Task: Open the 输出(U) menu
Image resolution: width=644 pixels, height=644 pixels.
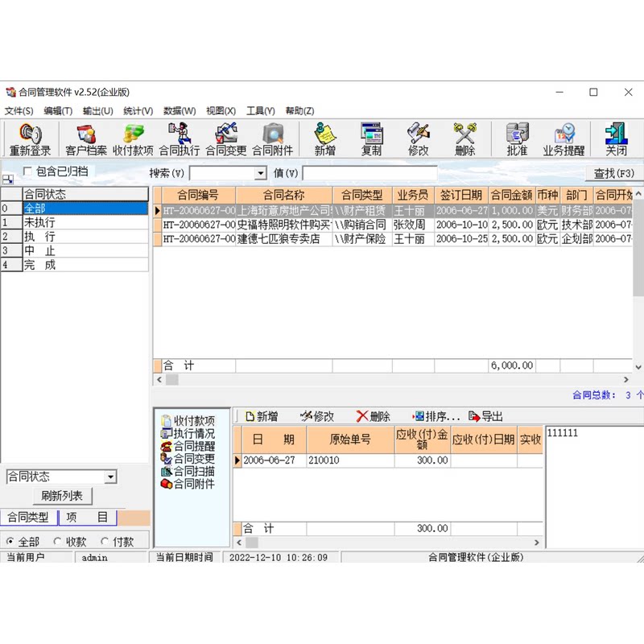Action: (x=97, y=111)
